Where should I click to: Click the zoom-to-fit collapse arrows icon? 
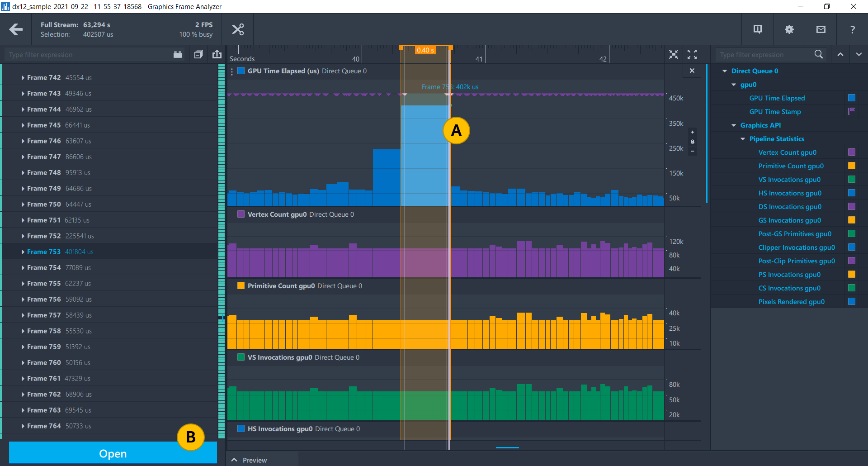point(674,54)
